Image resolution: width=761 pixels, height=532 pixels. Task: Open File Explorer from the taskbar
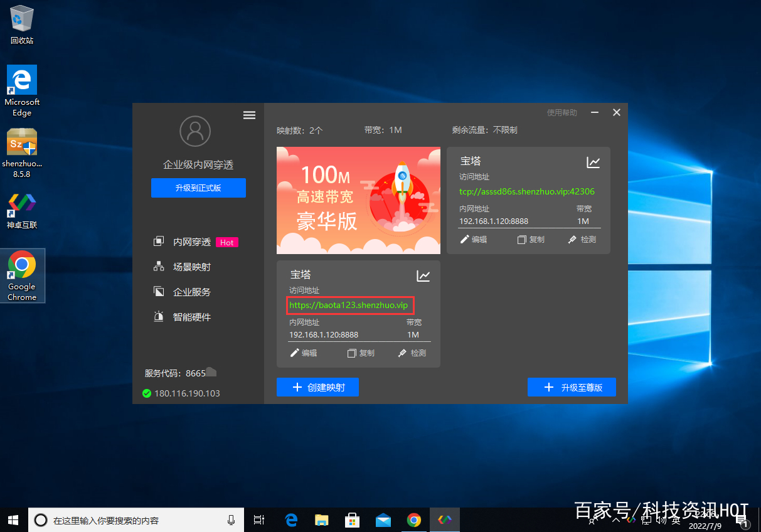(x=322, y=520)
